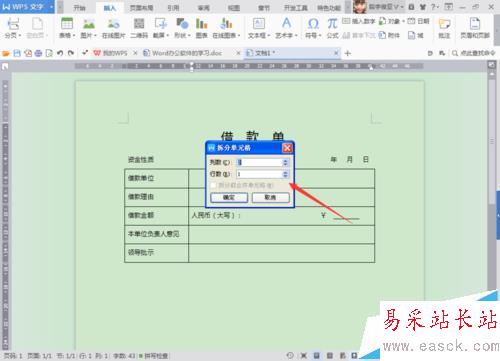Click the 批注 comment icon
The image size is (500, 361).
click(444, 25)
